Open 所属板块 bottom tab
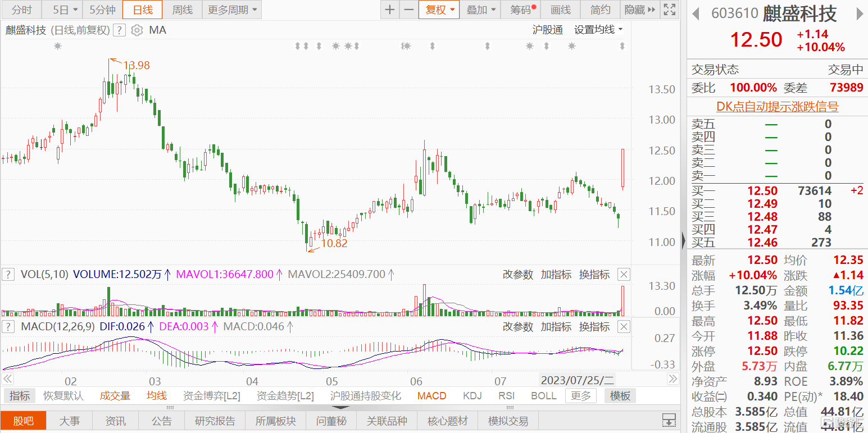The height and width of the screenshot is (433, 868). (x=275, y=421)
